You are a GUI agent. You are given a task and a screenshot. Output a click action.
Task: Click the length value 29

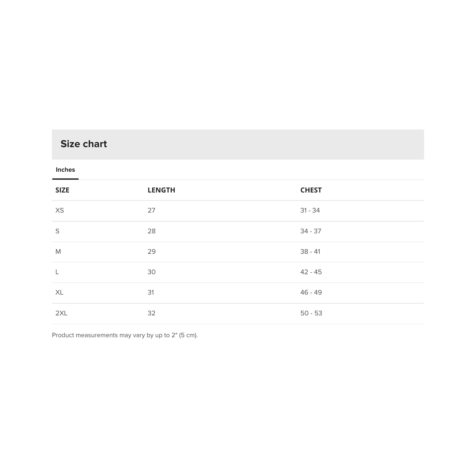click(152, 251)
